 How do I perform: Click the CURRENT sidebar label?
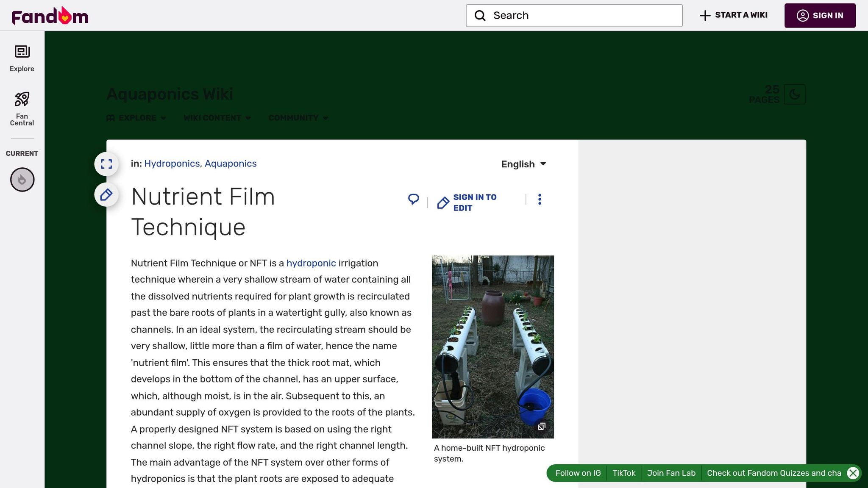(22, 153)
